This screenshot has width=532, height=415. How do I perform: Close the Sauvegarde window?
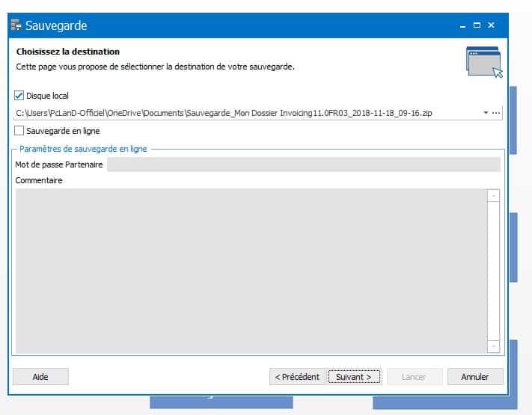(x=491, y=25)
